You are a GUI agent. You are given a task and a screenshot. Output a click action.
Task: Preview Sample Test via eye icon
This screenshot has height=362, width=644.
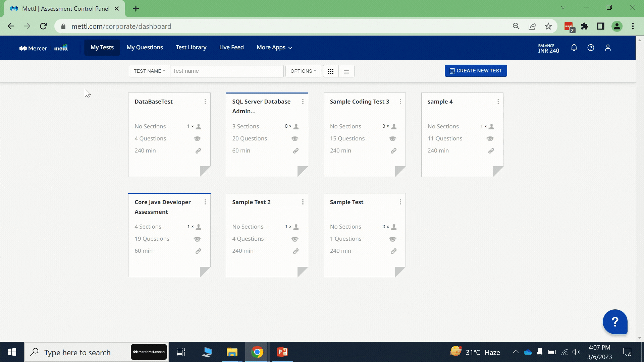393,239
